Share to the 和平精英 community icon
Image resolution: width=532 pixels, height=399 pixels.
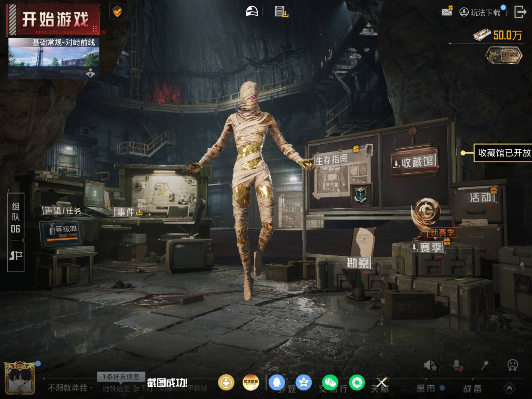250,383
